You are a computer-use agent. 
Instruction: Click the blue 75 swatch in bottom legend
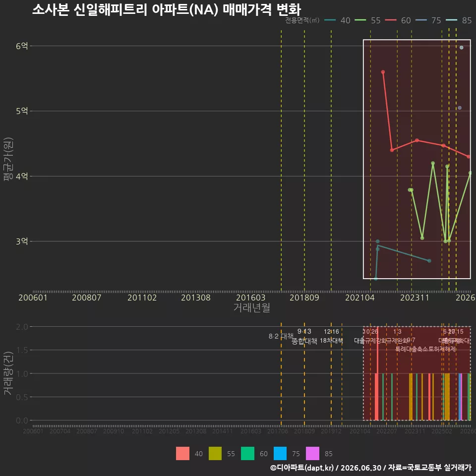point(280,453)
